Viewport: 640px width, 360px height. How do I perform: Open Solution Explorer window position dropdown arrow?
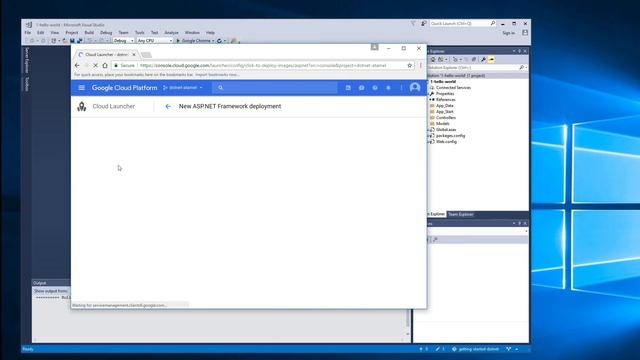pyautogui.click(x=514, y=51)
